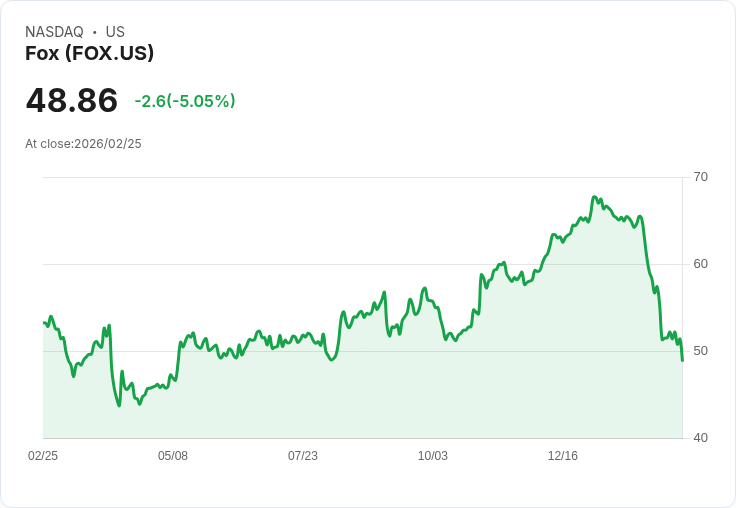Click the 05/08 x-axis date label
This screenshot has height=508, width=736.
point(173,456)
